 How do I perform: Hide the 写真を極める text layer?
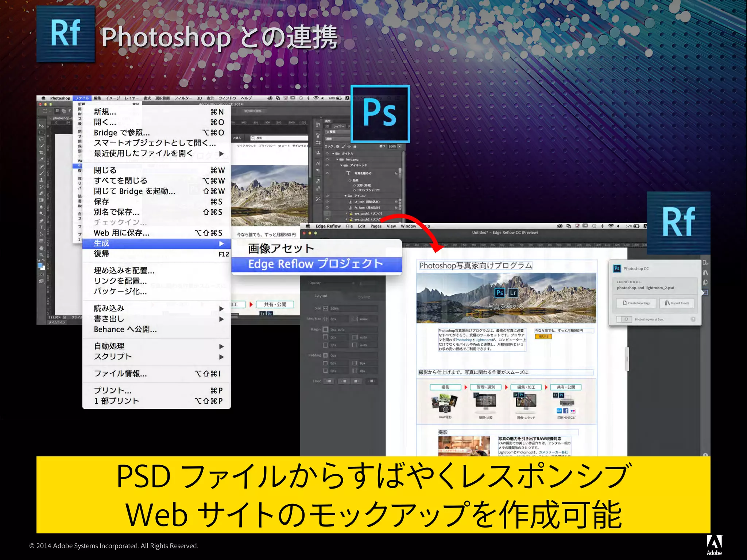pyautogui.click(x=327, y=173)
